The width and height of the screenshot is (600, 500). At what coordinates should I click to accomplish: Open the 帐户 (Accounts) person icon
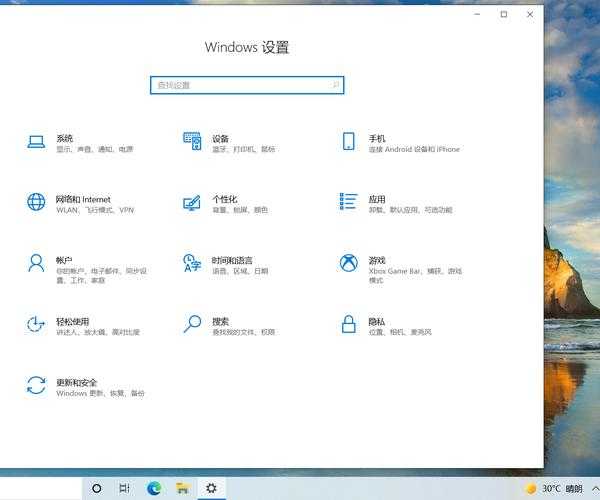(x=36, y=263)
